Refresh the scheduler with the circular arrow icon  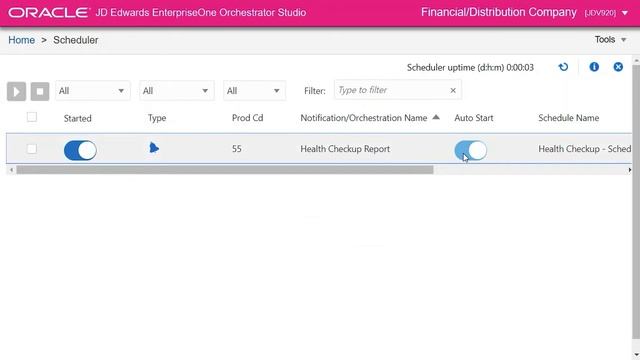coord(563,67)
